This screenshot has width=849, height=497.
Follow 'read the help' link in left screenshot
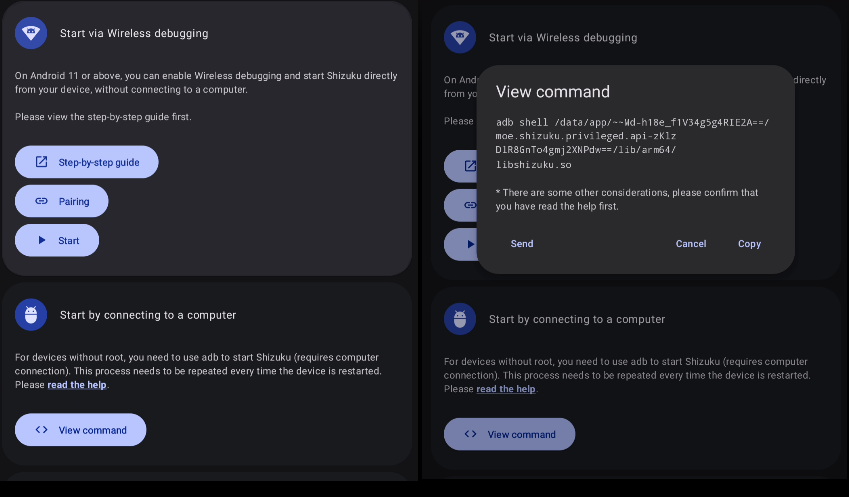77,385
